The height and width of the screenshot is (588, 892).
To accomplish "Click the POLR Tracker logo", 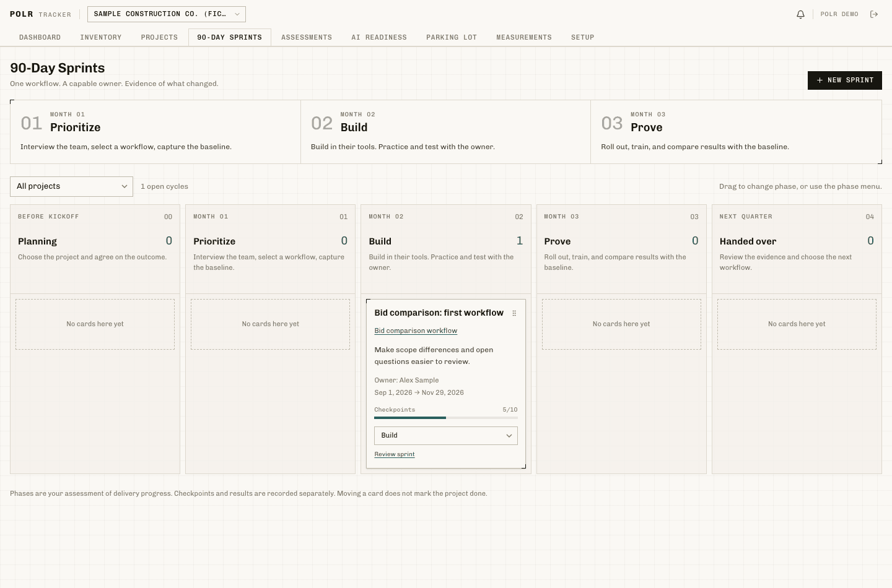I will pyautogui.click(x=40, y=14).
